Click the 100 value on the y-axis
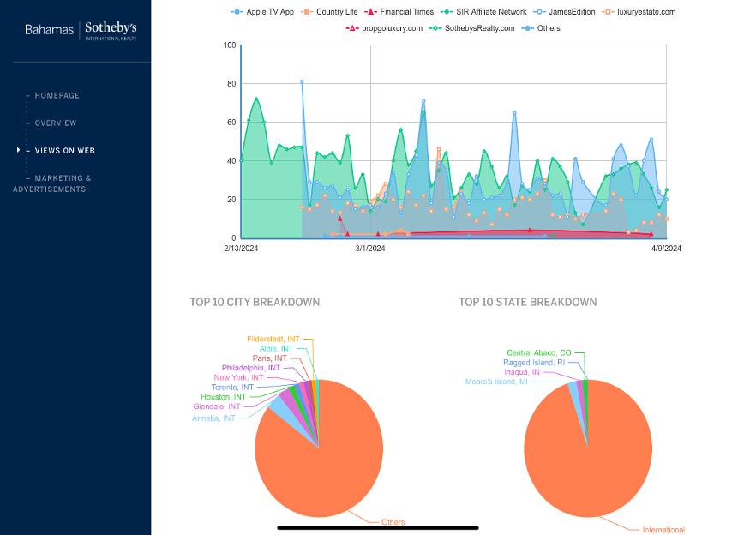The height and width of the screenshot is (535, 756). tap(230, 45)
